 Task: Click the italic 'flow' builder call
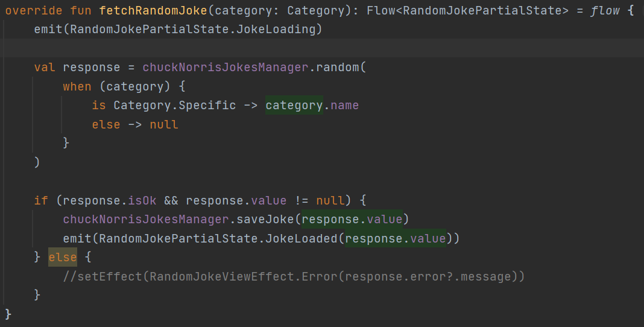[x=605, y=11]
